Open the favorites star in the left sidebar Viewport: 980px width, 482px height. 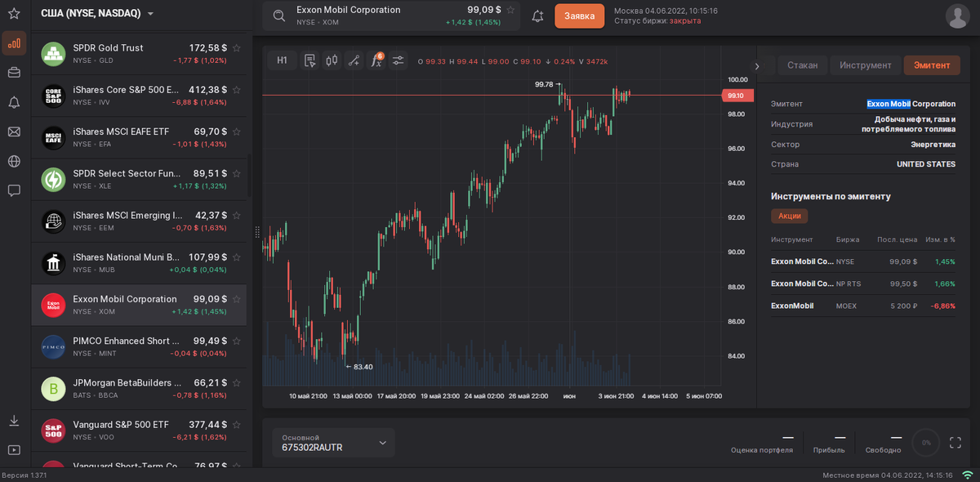tap(14, 13)
